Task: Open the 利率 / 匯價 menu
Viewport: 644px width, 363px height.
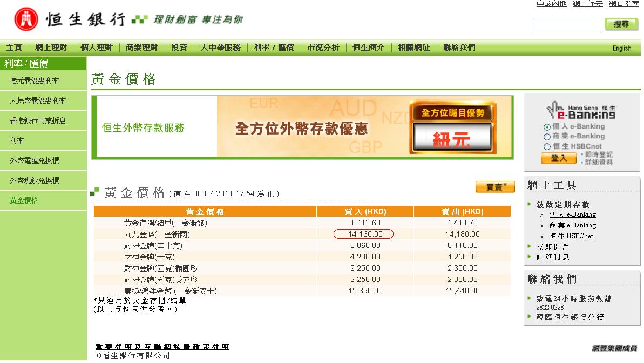Action: pos(274,48)
